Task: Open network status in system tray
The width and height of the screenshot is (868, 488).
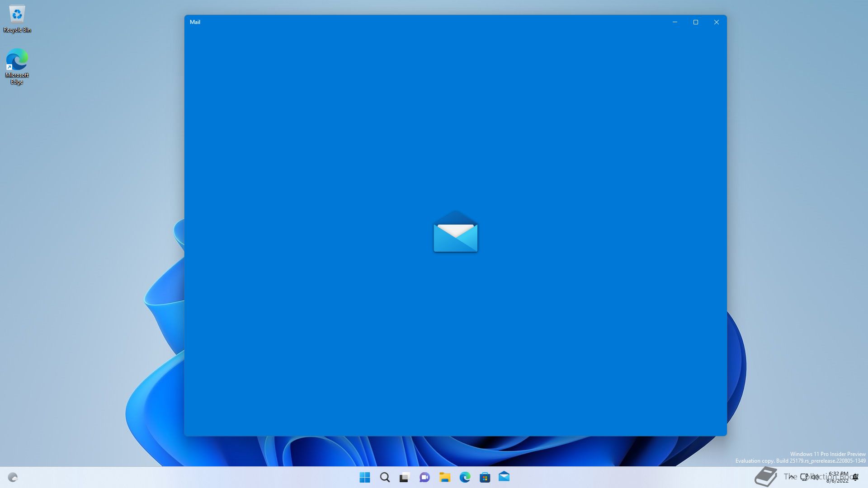Action: [804, 477]
